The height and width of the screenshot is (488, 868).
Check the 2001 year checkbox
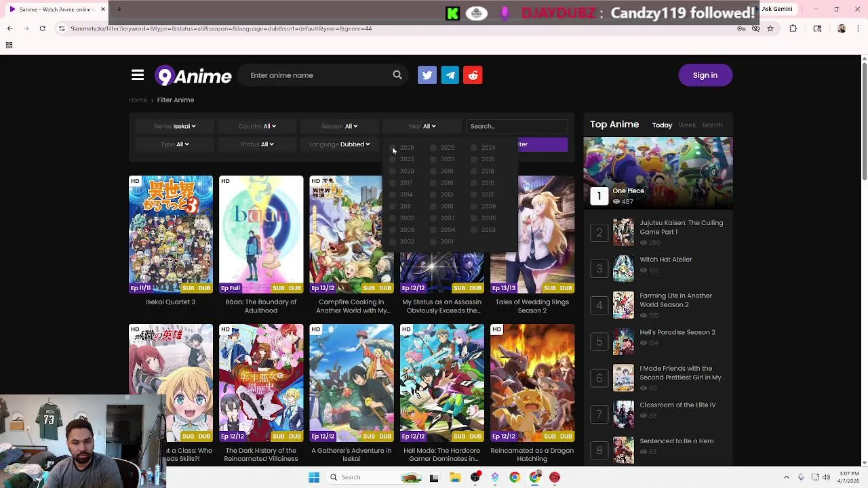click(433, 241)
